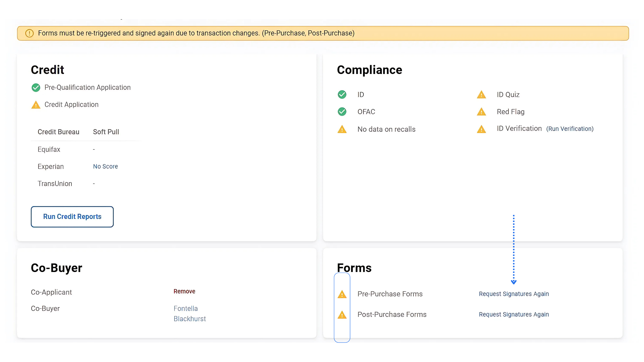Click warning triangle next to ID Quiz
The image size is (644, 362).
tap(481, 95)
